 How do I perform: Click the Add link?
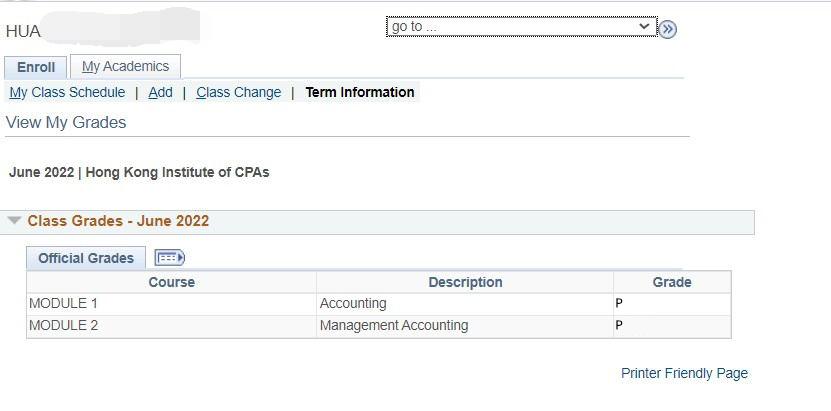[160, 92]
